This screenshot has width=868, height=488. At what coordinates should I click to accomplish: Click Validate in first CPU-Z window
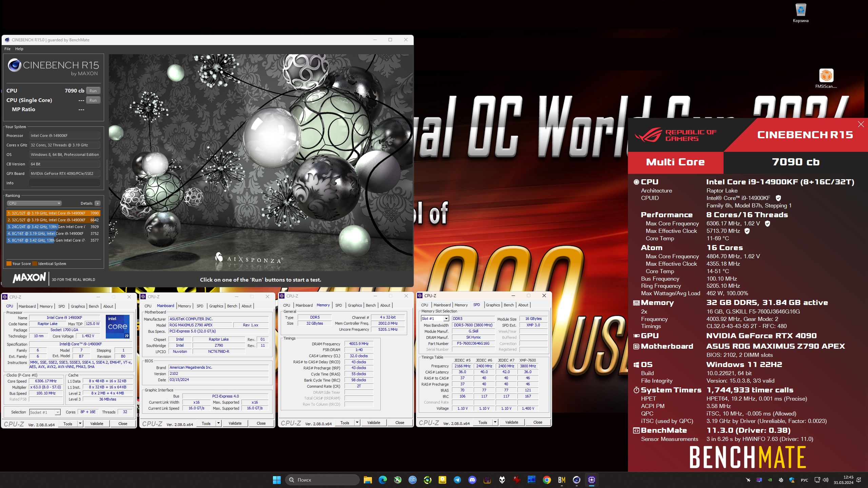point(97,424)
